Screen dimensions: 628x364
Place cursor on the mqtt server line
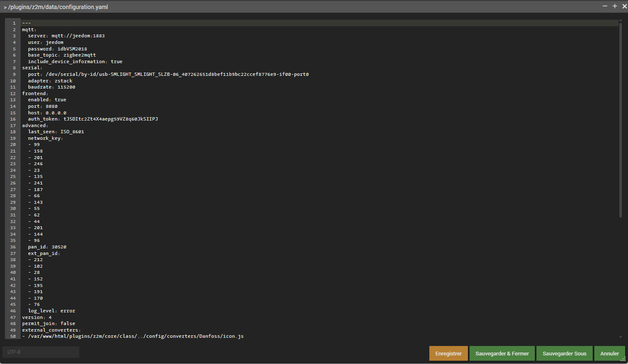[66, 36]
